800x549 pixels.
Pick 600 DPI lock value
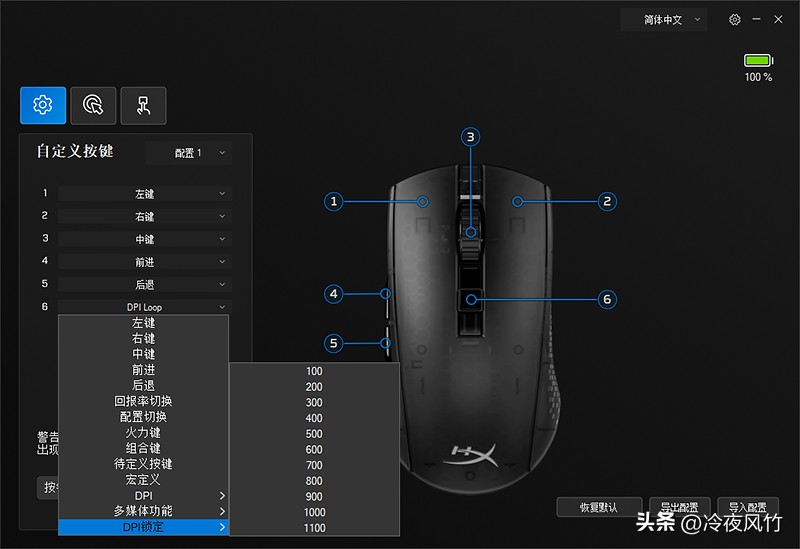tap(314, 450)
